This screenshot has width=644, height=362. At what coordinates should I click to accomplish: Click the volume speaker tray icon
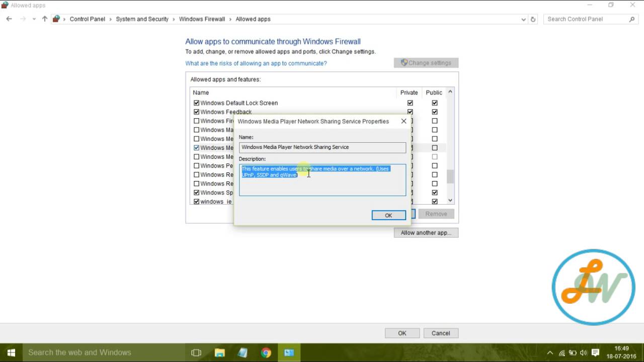click(x=584, y=352)
